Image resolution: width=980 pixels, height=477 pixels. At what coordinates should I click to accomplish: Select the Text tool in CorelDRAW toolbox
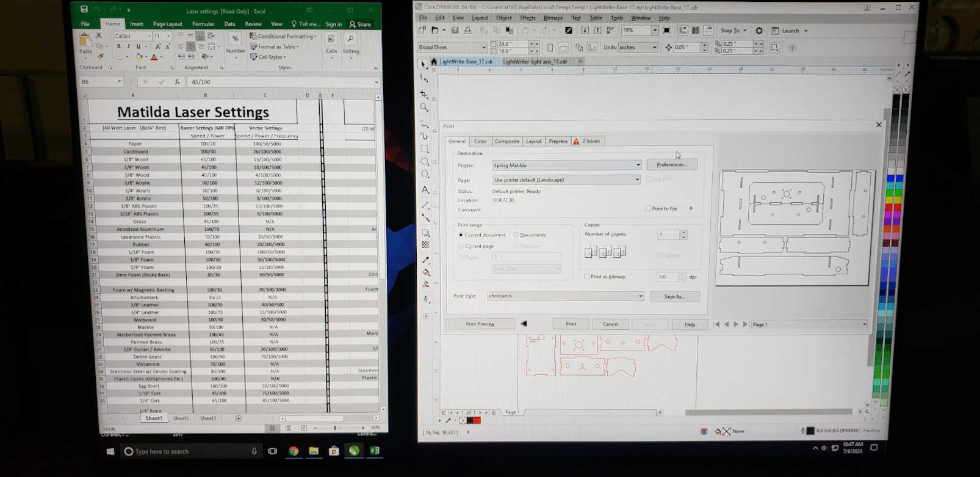coord(425,190)
